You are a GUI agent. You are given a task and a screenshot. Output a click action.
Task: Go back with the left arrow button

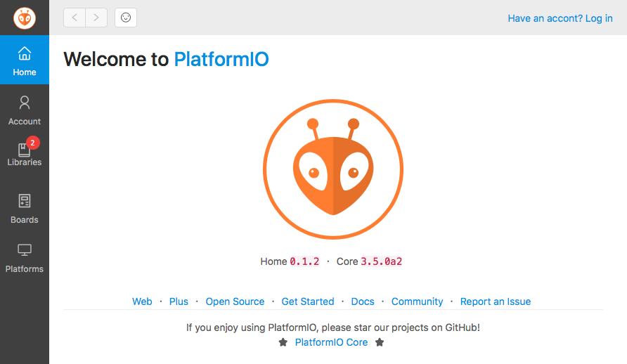pyautogui.click(x=75, y=18)
